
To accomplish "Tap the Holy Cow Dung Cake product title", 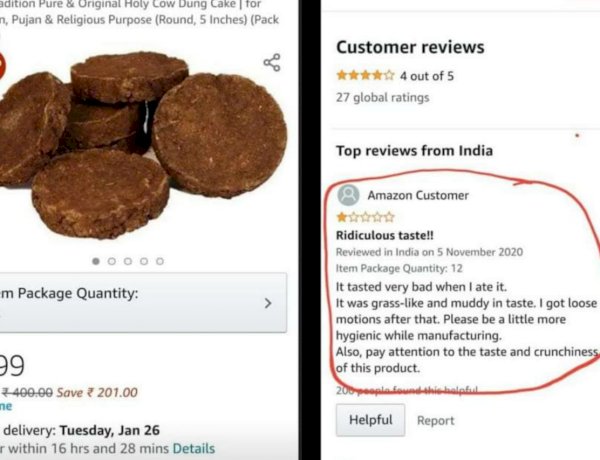I will click(x=139, y=11).
